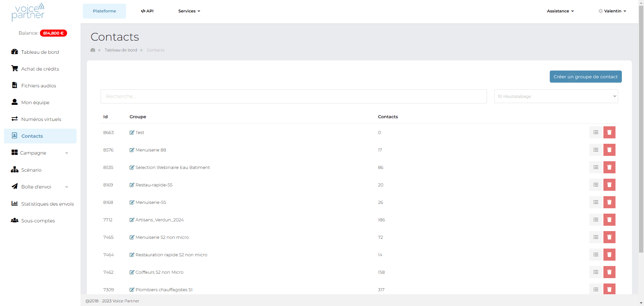Delete Coiffeurs 52 non Micro group
The image size is (644, 306).
pyautogui.click(x=609, y=272)
